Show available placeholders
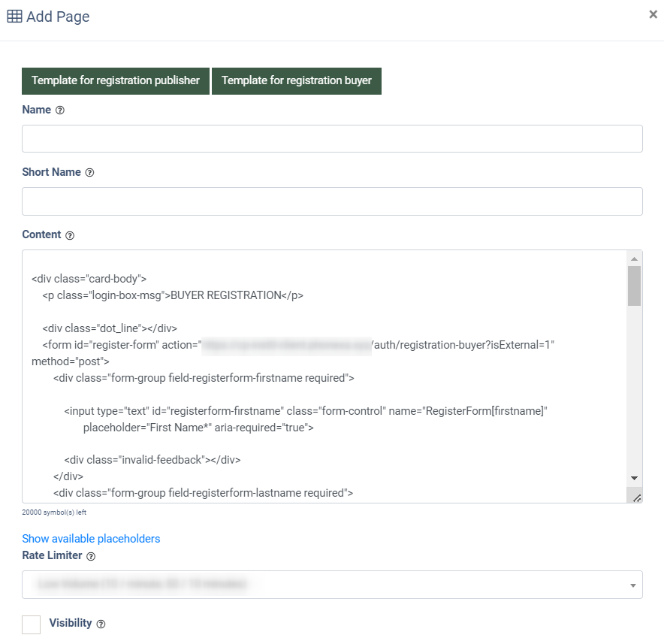 [91, 539]
